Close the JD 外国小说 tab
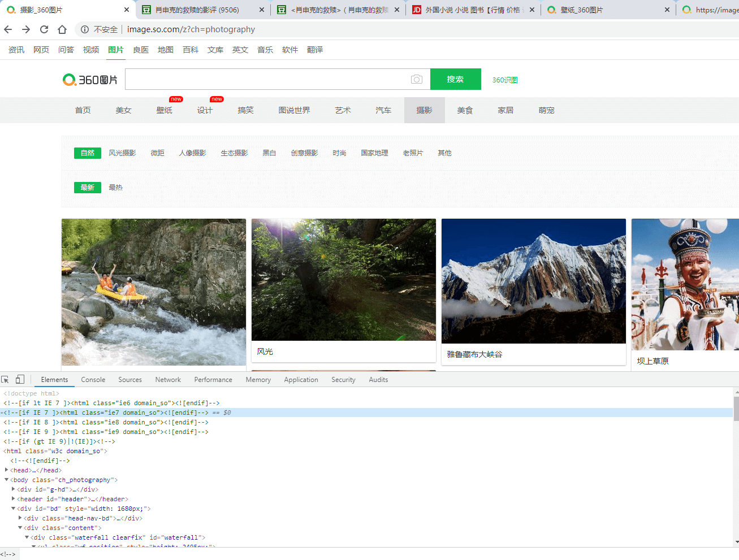The width and height of the screenshot is (739, 560). pos(532,10)
